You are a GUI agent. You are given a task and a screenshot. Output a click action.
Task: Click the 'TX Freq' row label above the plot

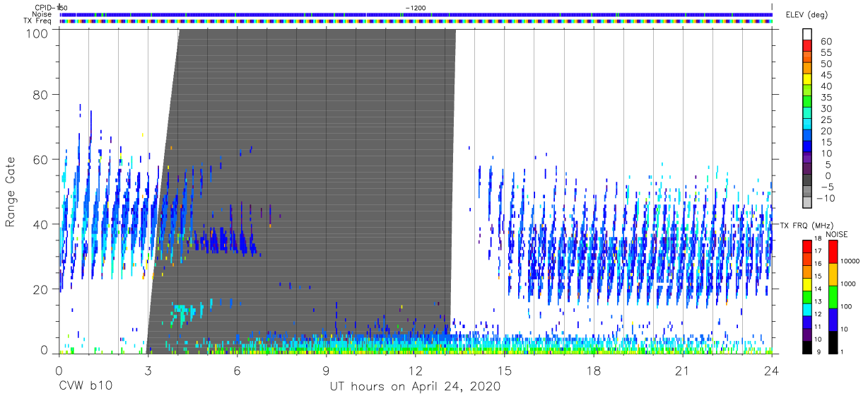38,21
